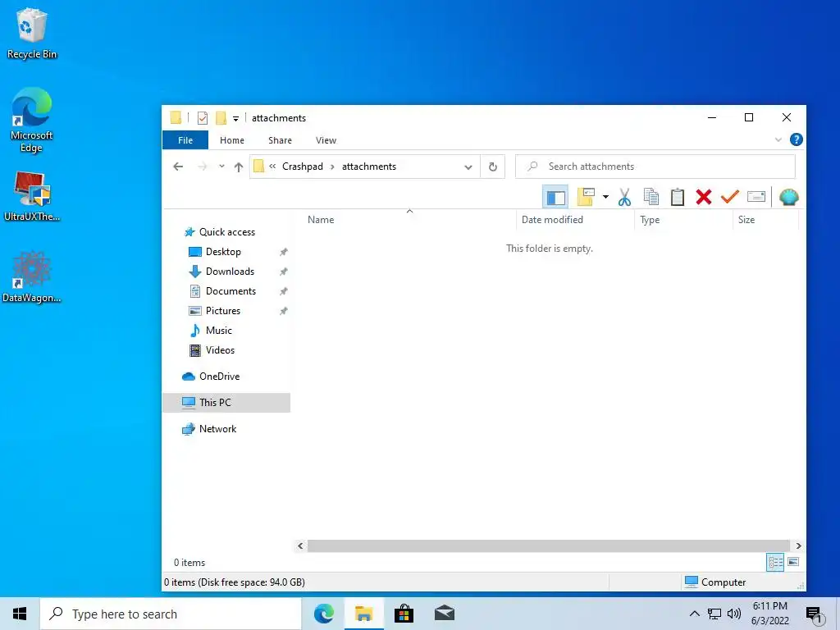Click the scroll right arrow
This screenshot has width=840, height=630.
pyautogui.click(x=798, y=546)
